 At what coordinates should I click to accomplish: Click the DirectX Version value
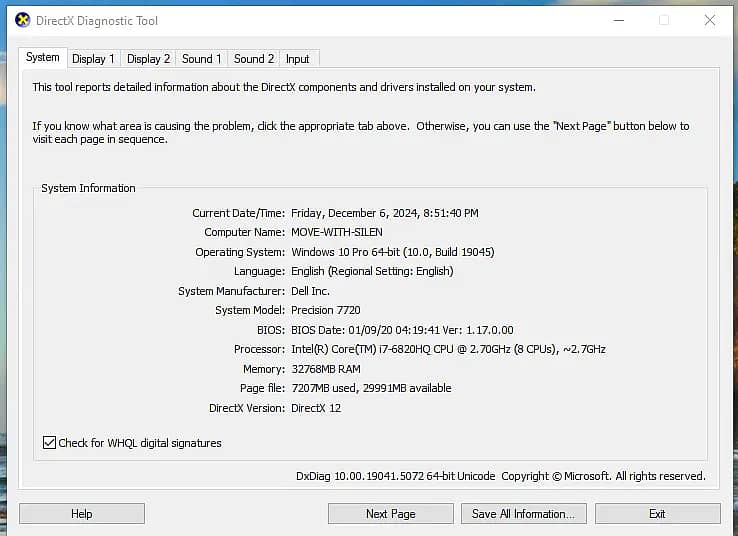coord(316,408)
